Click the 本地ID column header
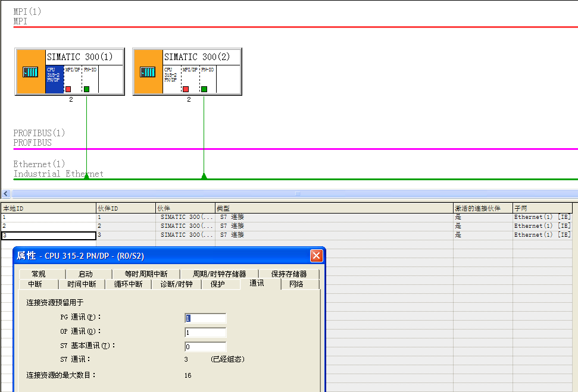This screenshot has height=392, width=578. [x=48, y=208]
